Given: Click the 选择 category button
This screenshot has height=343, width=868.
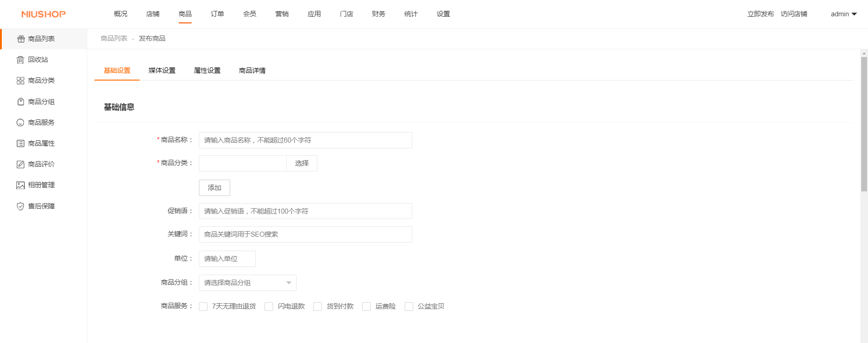Looking at the screenshot, I should (x=302, y=163).
